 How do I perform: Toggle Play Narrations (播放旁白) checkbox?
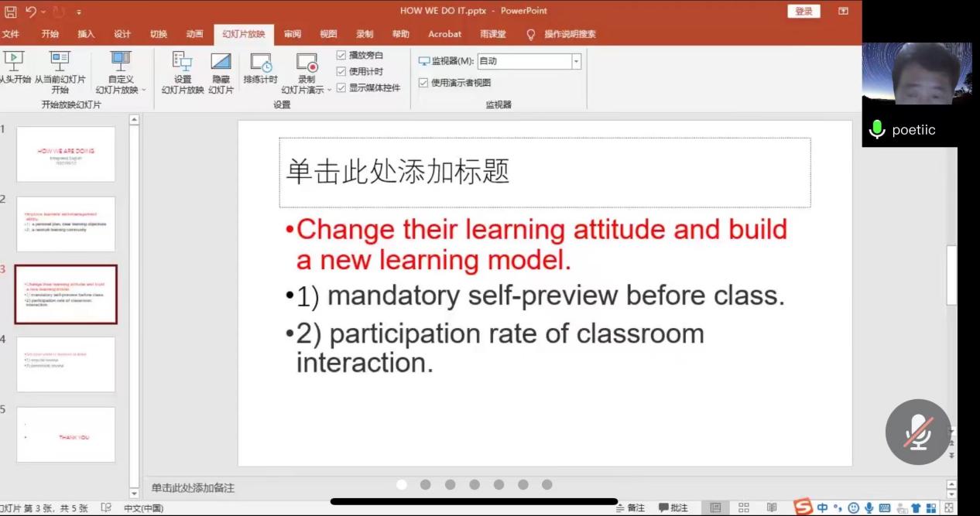(x=341, y=56)
